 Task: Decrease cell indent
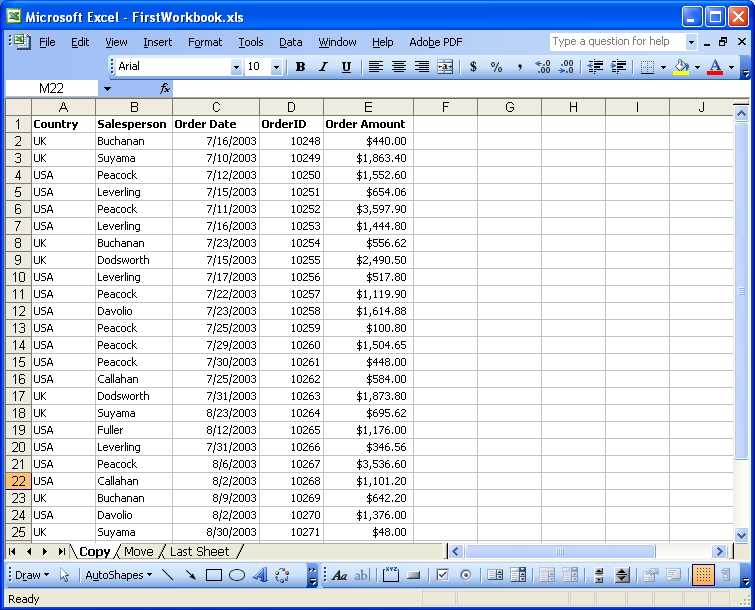point(595,66)
